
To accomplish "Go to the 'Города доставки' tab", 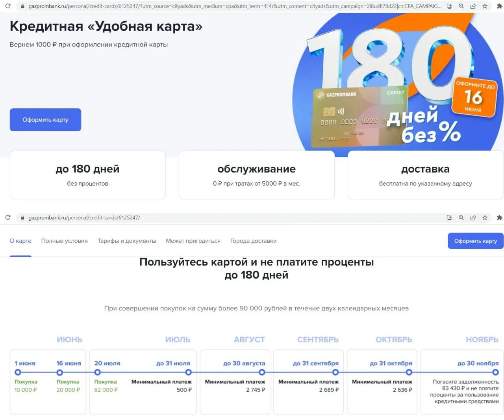I will (x=253, y=241).
